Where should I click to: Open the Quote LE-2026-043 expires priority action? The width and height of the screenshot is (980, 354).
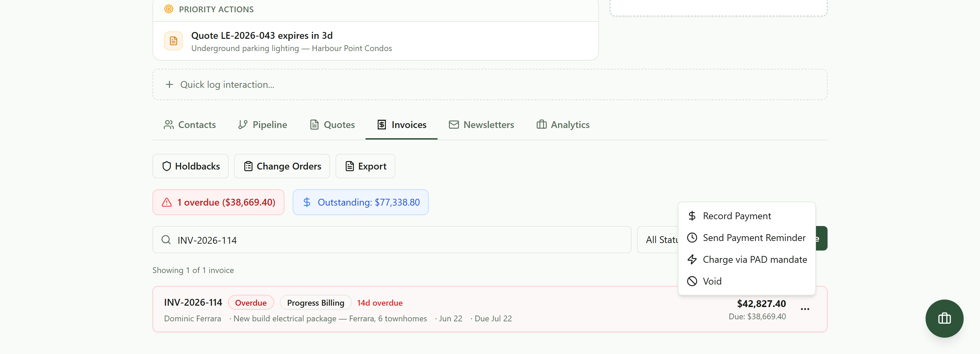pyautogui.click(x=375, y=41)
